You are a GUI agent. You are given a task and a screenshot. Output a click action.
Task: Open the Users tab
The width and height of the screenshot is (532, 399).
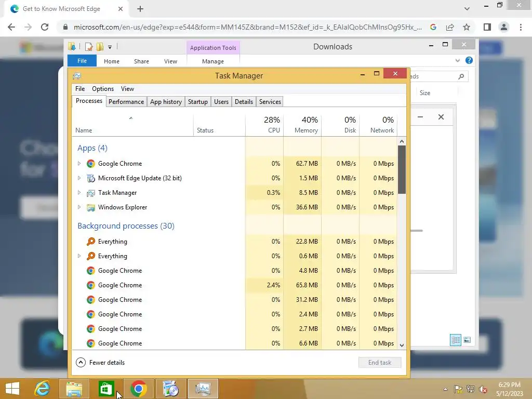click(x=221, y=102)
